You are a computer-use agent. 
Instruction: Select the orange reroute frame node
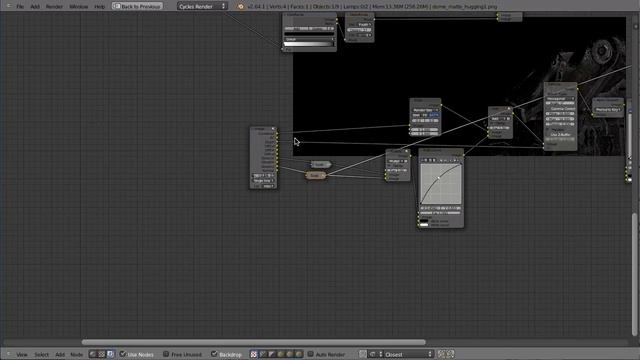pos(316,175)
